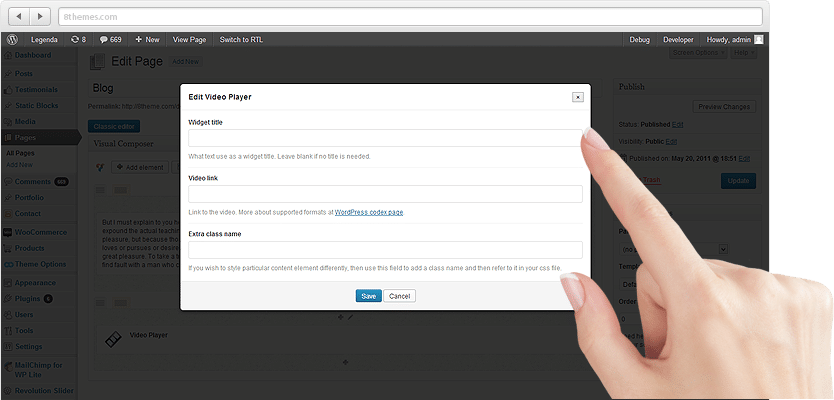Focus the Widget title input field
This screenshot has width=834, height=400.
385,138
